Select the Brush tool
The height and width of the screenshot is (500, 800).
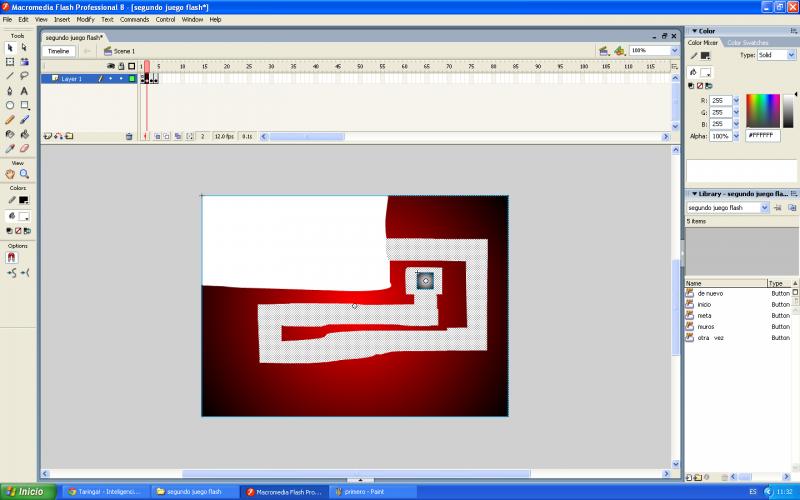pos(24,119)
